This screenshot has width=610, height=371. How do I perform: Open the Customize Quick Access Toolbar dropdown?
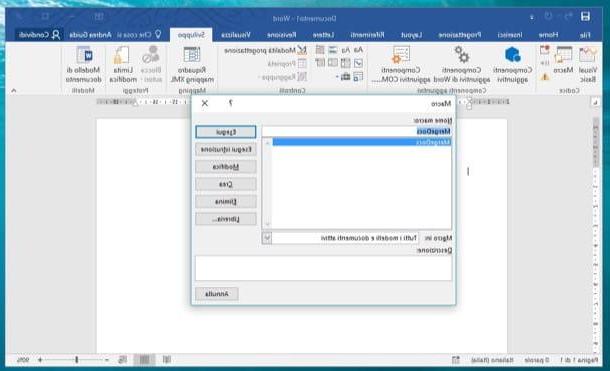[x=531, y=18]
